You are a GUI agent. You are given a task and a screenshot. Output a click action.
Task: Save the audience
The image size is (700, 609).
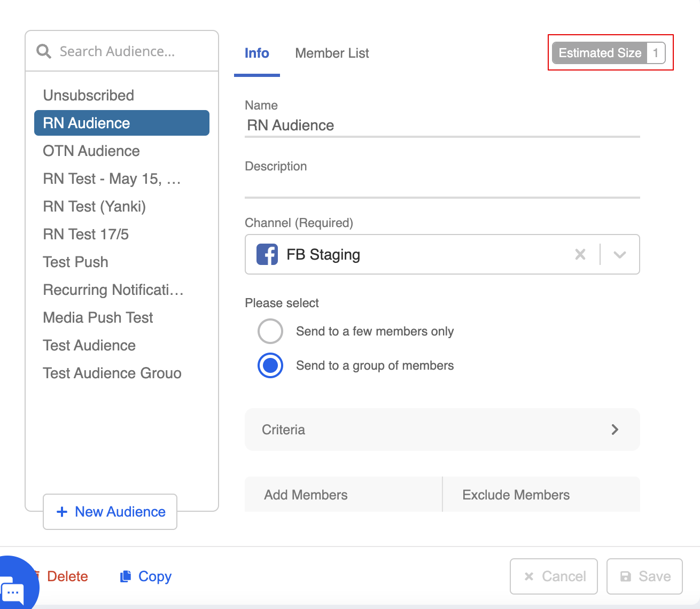click(x=644, y=576)
